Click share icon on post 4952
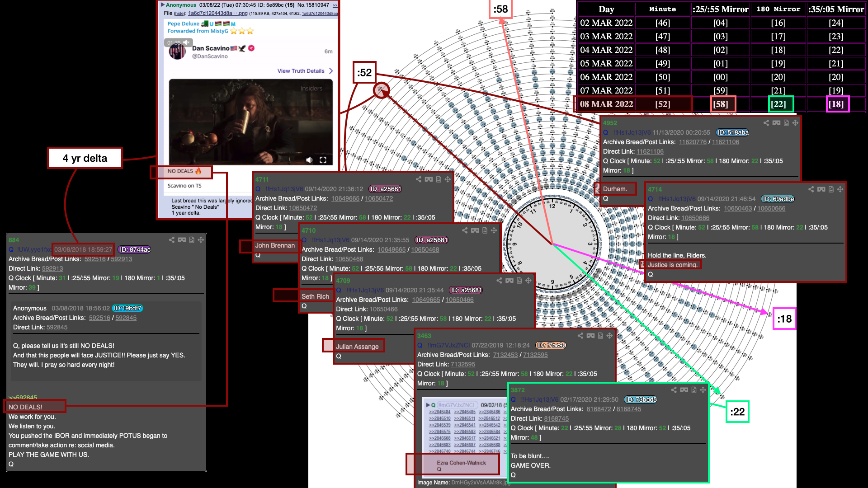This screenshot has width=868, height=488. pos(766,123)
